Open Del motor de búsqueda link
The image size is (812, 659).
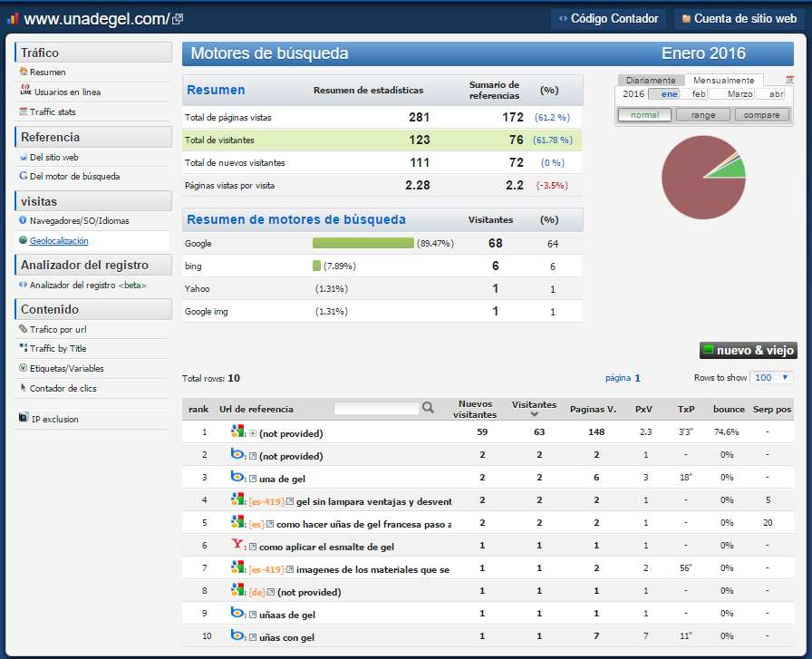point(74,176)
